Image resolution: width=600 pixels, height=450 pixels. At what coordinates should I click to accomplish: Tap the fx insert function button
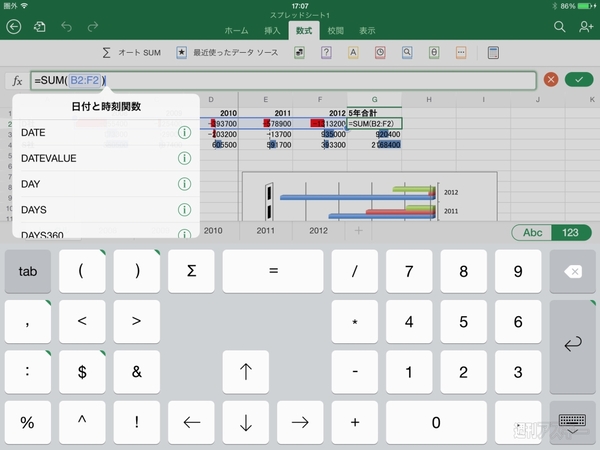coord(17,81)
